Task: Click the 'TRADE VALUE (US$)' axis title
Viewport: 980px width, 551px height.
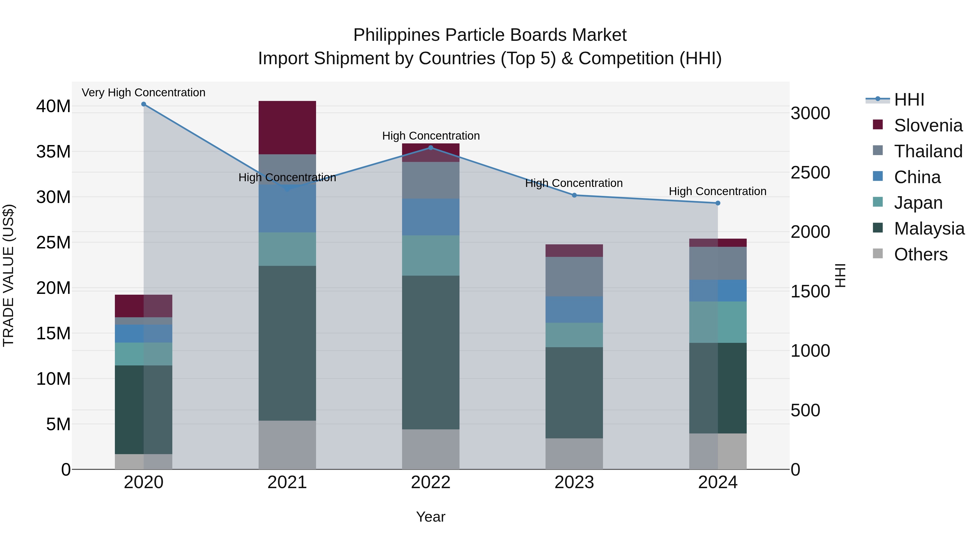Action: pyautogui.click(x=8, y=275)
